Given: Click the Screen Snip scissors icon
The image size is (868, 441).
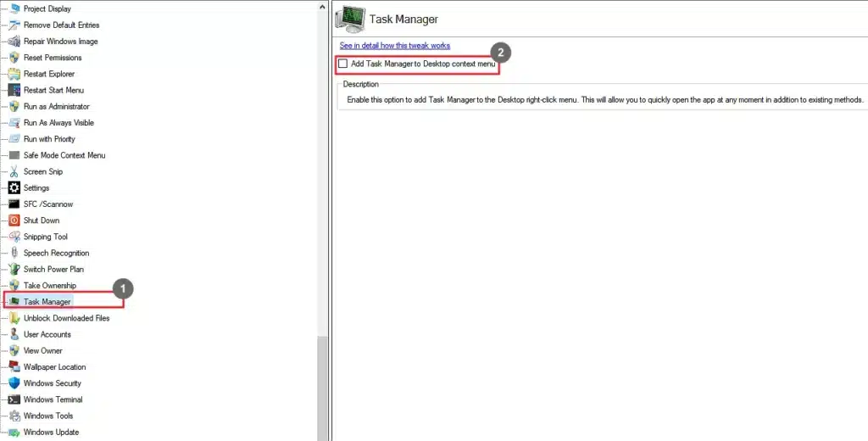Looking at the screenshot, I should click(14, 172).
